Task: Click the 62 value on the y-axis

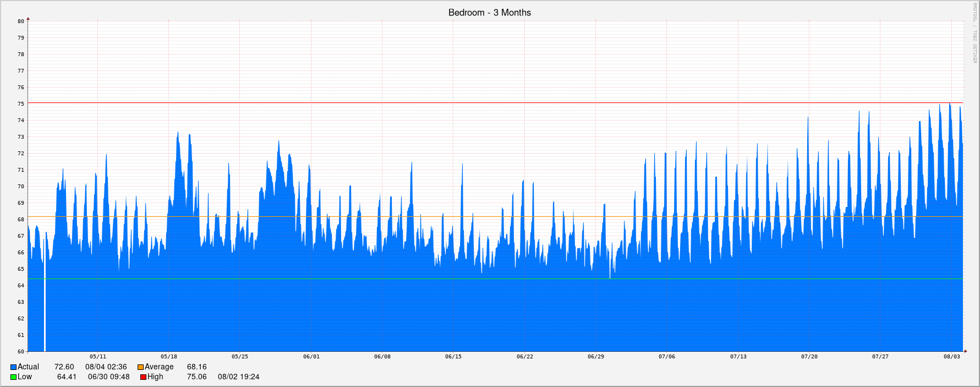Action: [21, 319]
